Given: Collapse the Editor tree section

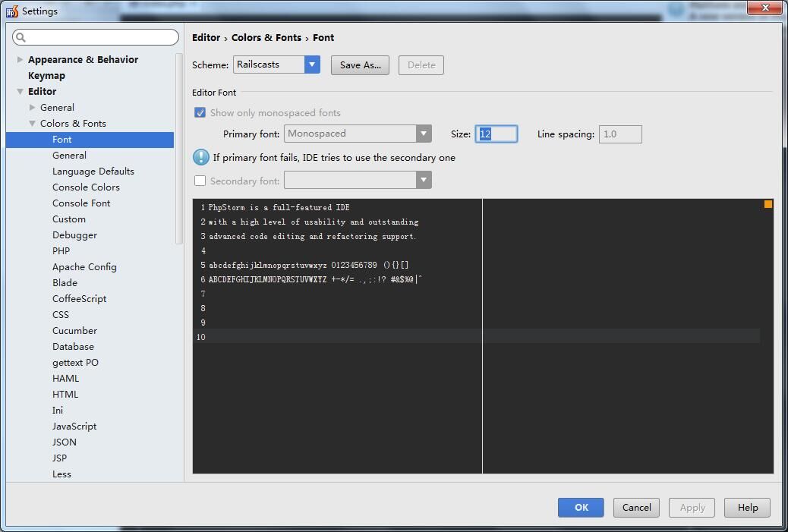Looking at the screenshot, I should 20,91.
